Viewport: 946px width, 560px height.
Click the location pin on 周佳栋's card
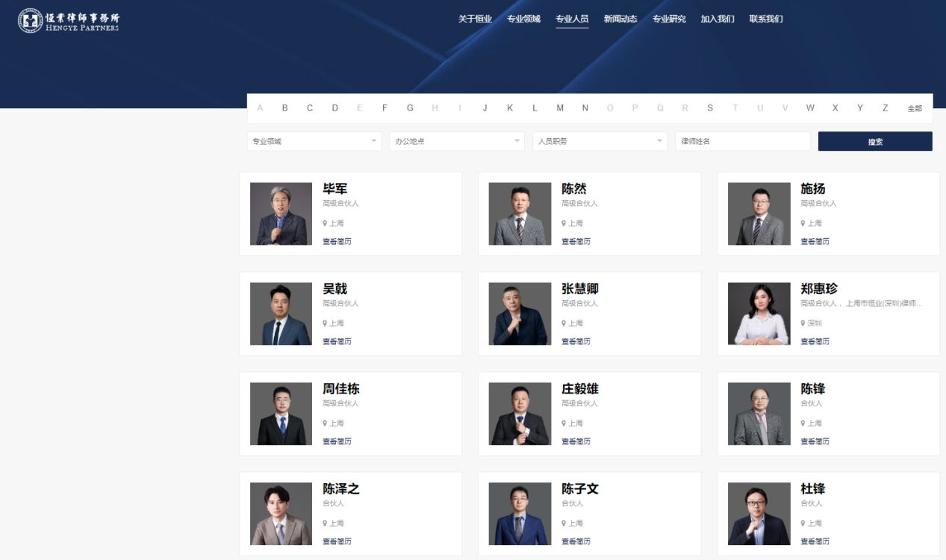click(x=326, y=423)
